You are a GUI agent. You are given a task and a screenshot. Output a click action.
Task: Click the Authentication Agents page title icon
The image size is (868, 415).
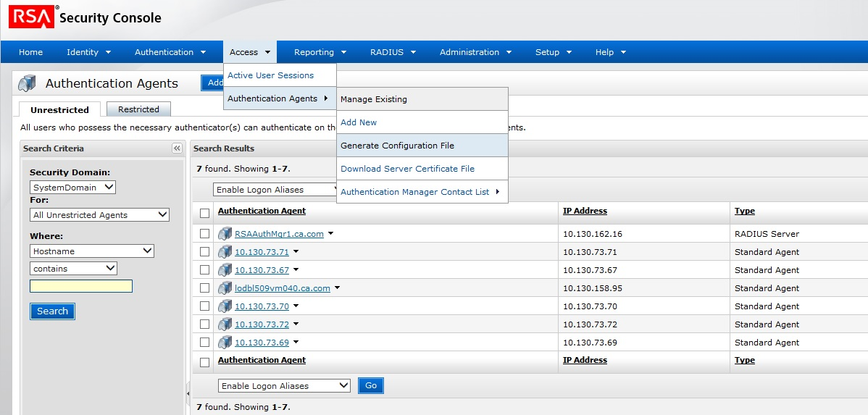(x=27, y=83)
